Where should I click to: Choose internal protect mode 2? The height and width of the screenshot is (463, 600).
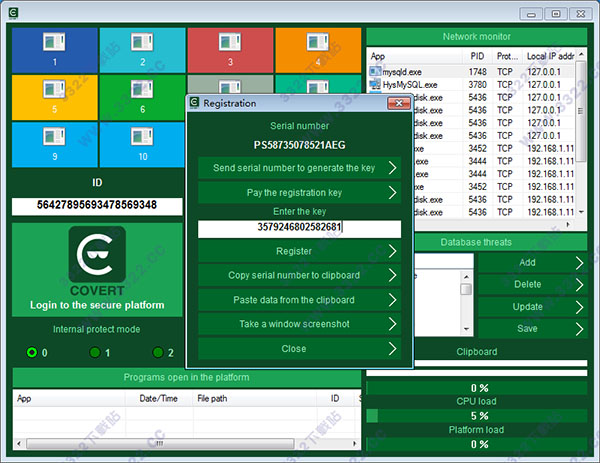pyautogui.click(x=157, y=352)
